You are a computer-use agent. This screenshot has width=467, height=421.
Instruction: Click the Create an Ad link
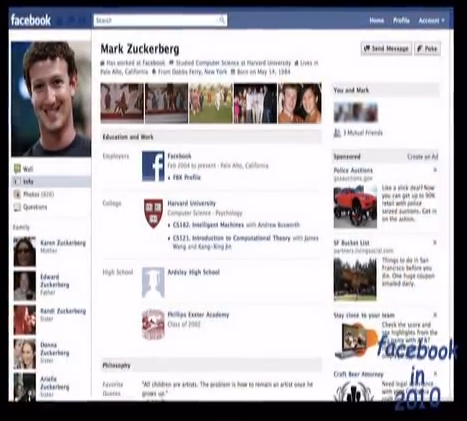click(422, 157)
